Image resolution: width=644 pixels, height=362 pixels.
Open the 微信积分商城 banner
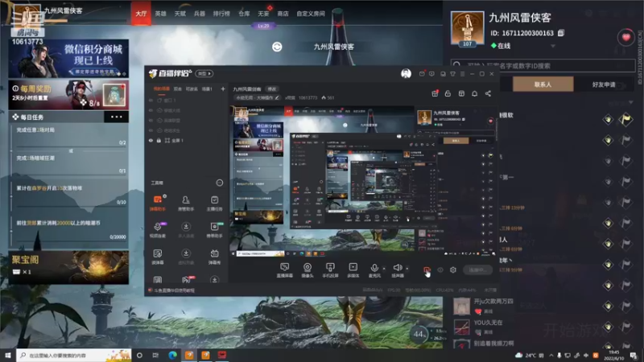click(68, 58)
